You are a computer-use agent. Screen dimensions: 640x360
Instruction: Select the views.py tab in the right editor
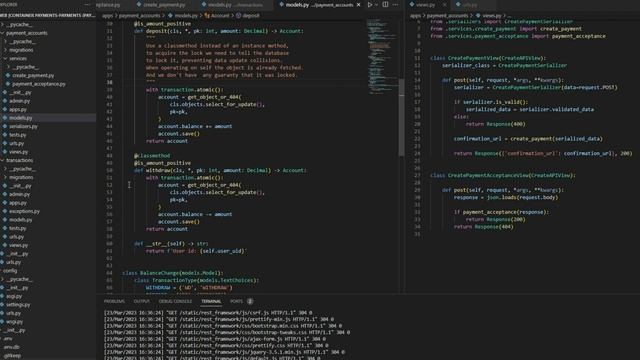pyautogui.click(x=426, y=5)
